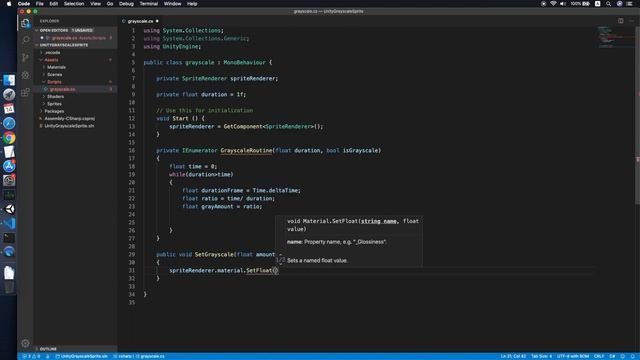Open the Selection menu
Image resolution: width=640 pixels, height=360 pixels.
[74, 4]
